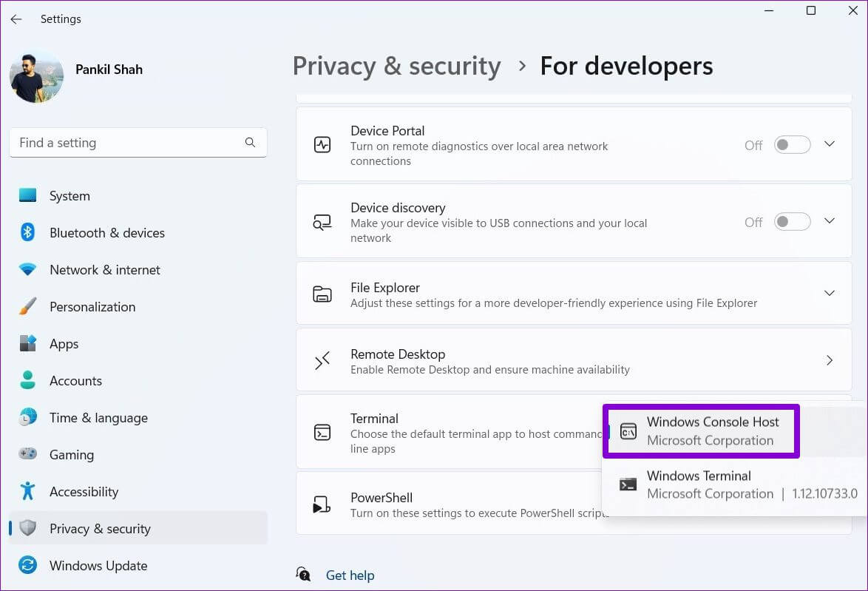Open Windows Update text label
Viewport: 868px width, 591px height.
coord(98,566)
